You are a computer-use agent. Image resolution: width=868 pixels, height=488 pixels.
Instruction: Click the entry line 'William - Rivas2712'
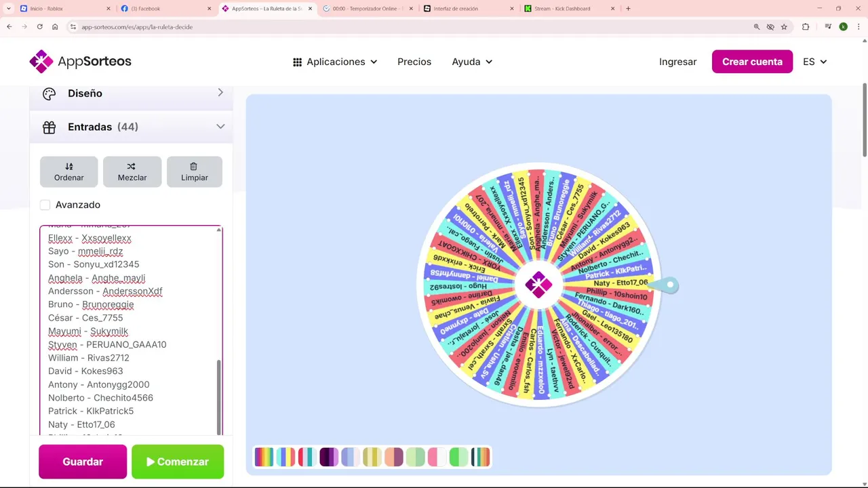(x=89, y=358)
